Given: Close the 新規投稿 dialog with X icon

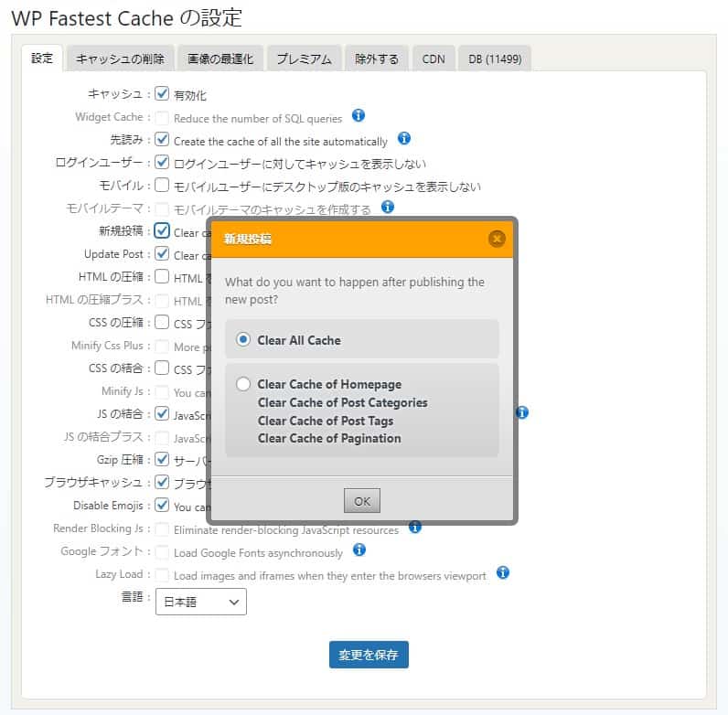Looking at the screenshot, I should click(x=497, y=239).
